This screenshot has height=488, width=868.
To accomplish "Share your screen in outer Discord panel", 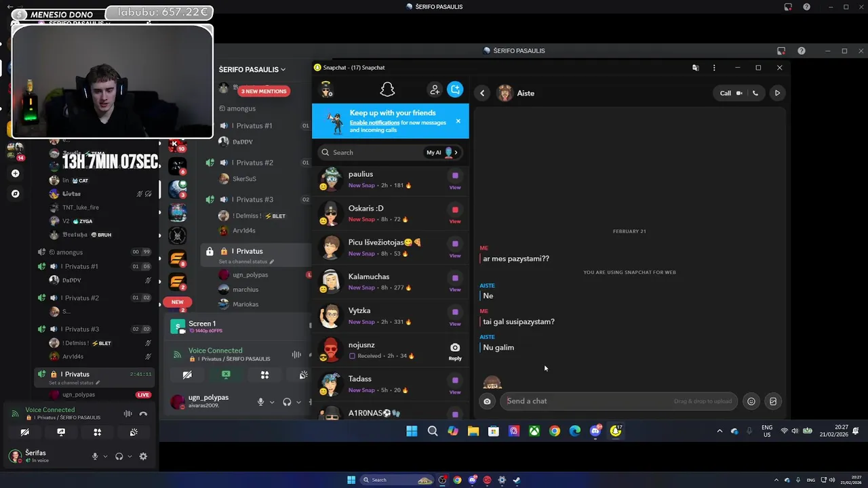I will [61, 432].
